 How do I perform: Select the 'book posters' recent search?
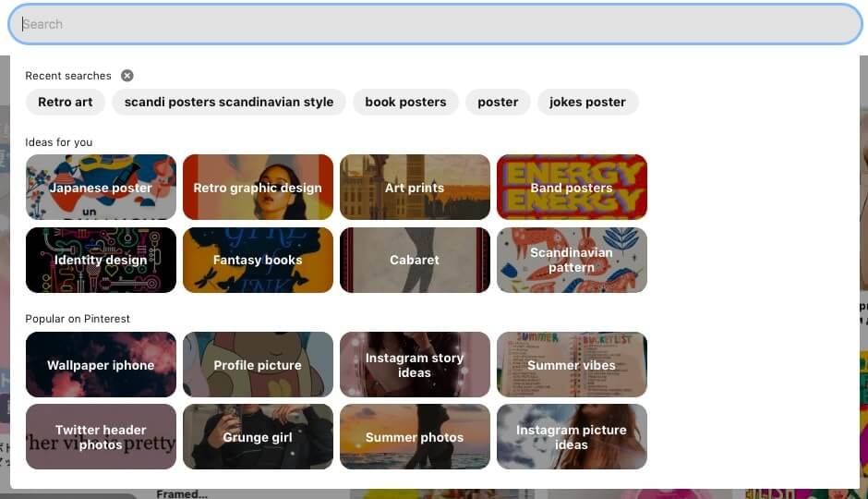405,103
